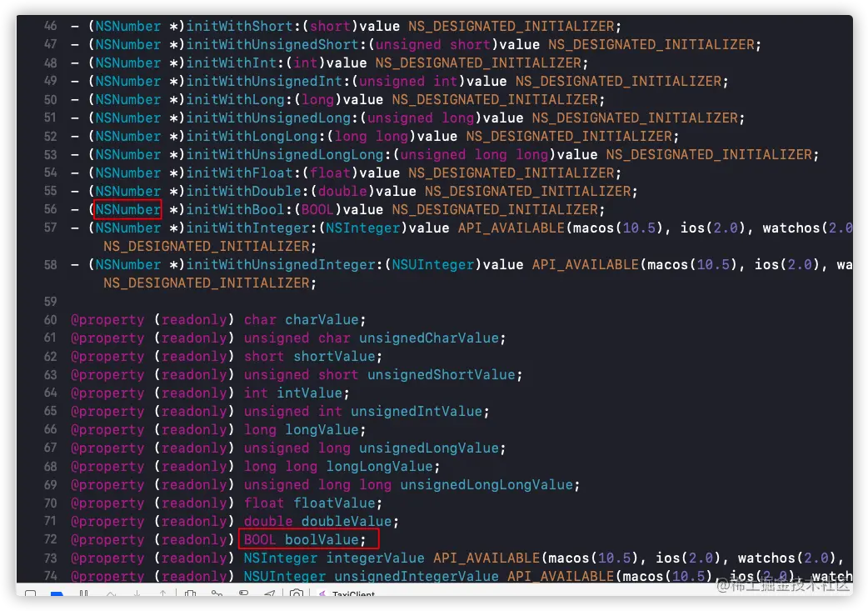Click the double parameter type on line 55
This screenshot has height=611, width=868.
point(342,191)
